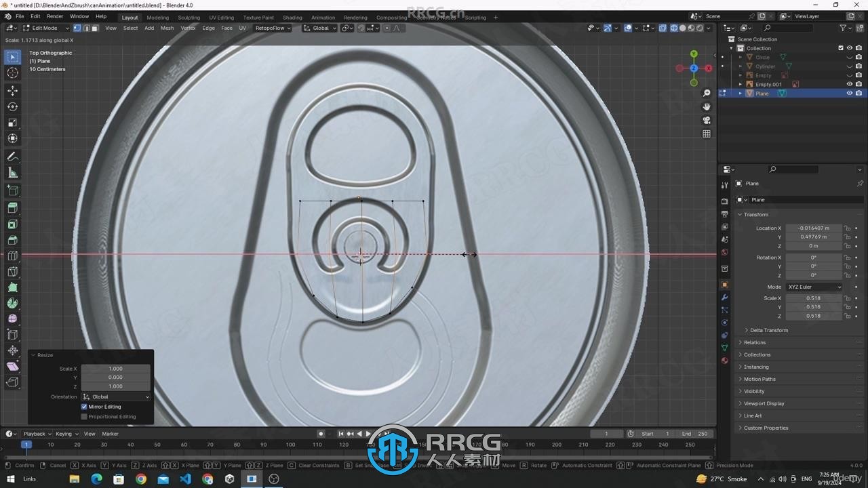The width and height of the screenshot is (868, 488).
Task: Activate the Move tool in the toolbar
Action: pyautogui.click(x=12, y=91)
